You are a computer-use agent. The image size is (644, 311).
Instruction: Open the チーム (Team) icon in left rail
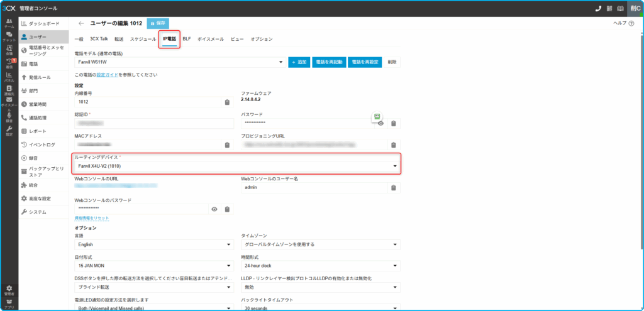pos(9,23)
